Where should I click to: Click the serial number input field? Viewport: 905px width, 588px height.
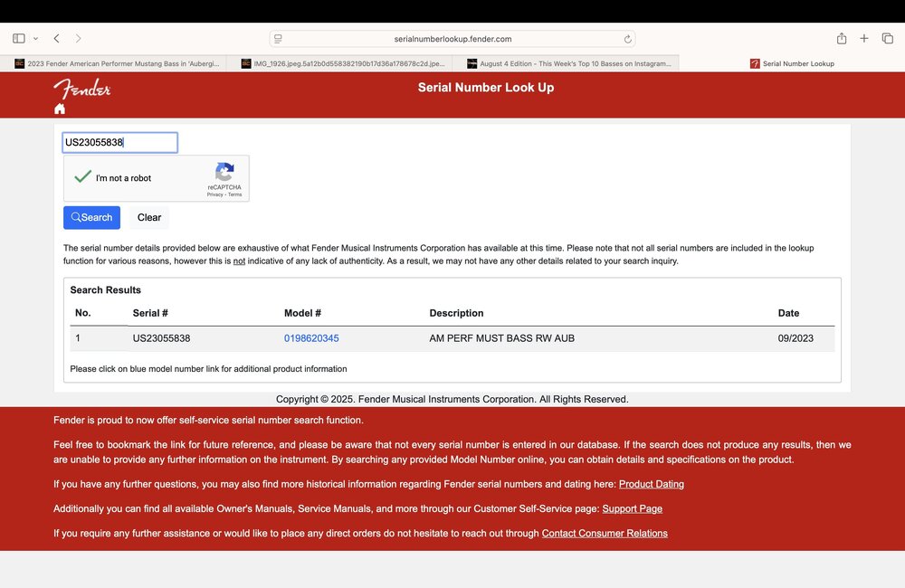pyautogui.click(x=120, y=143)
